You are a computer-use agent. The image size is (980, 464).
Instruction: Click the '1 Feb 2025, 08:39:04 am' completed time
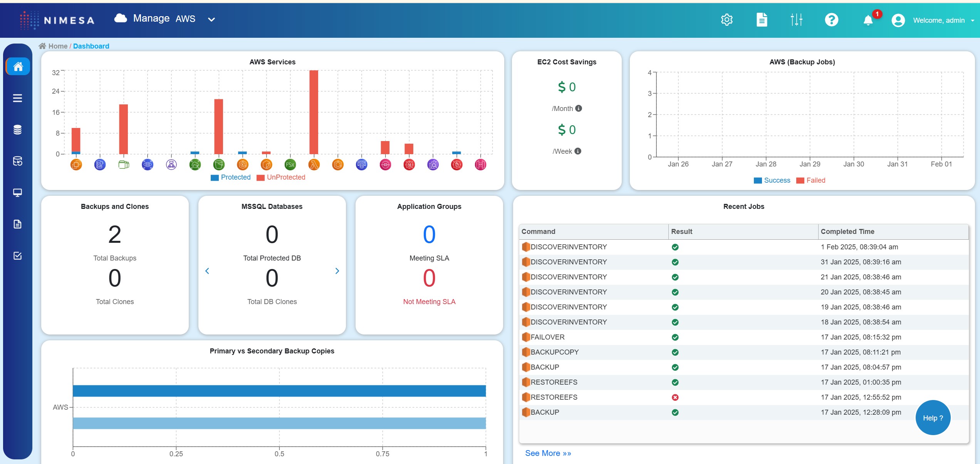coord(859,247)
